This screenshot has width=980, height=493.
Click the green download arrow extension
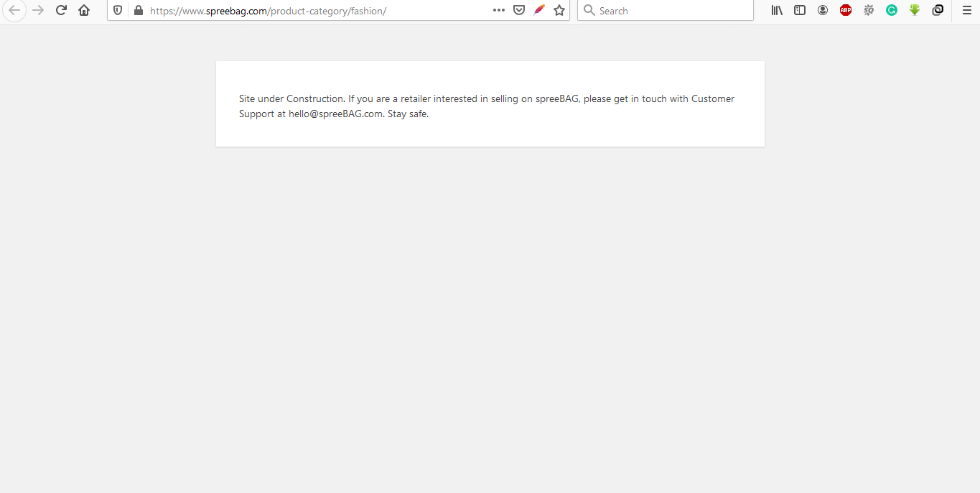click(915, 10)
